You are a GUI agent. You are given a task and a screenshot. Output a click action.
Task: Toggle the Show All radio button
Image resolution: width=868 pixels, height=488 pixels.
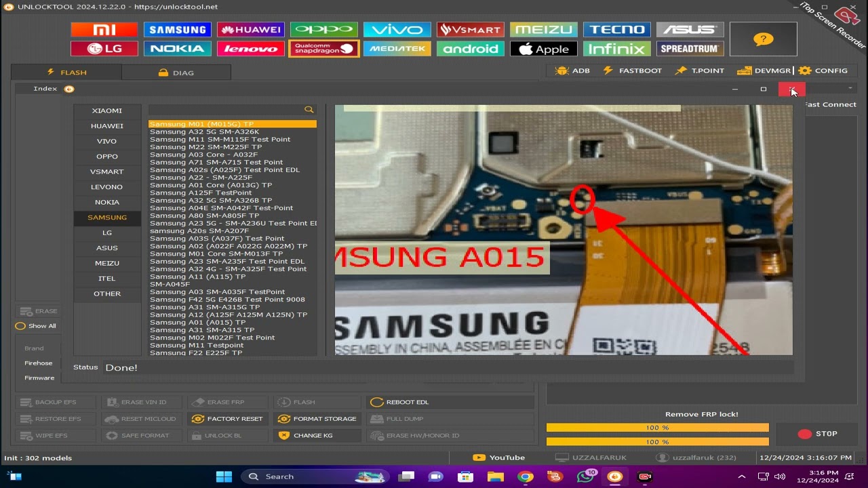[x=20, y=326]
